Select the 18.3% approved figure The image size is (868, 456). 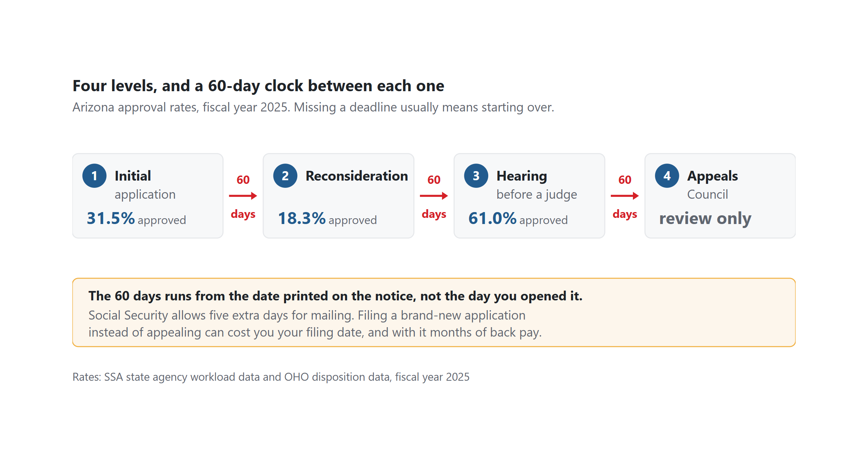[327, 219]
